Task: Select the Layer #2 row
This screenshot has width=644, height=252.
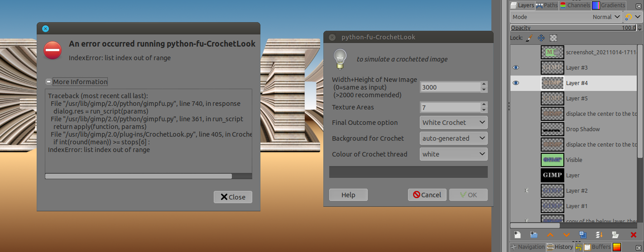Action: [573, 190]
